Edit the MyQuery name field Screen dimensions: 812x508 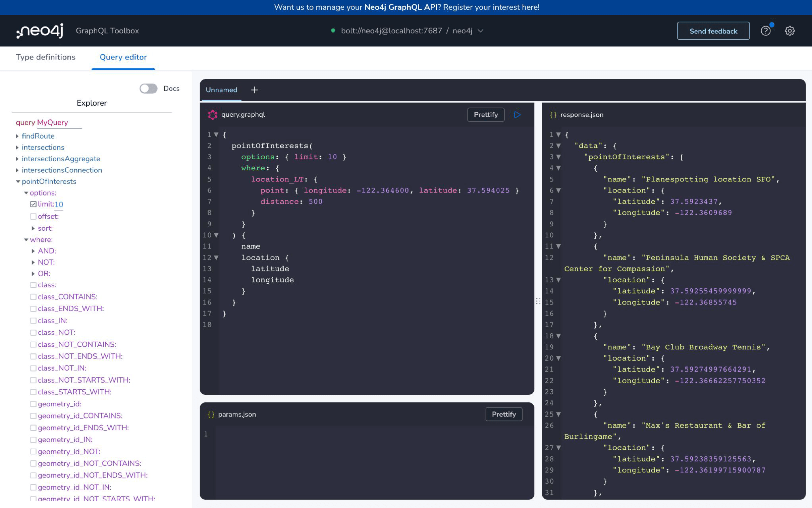click(59, 123)
